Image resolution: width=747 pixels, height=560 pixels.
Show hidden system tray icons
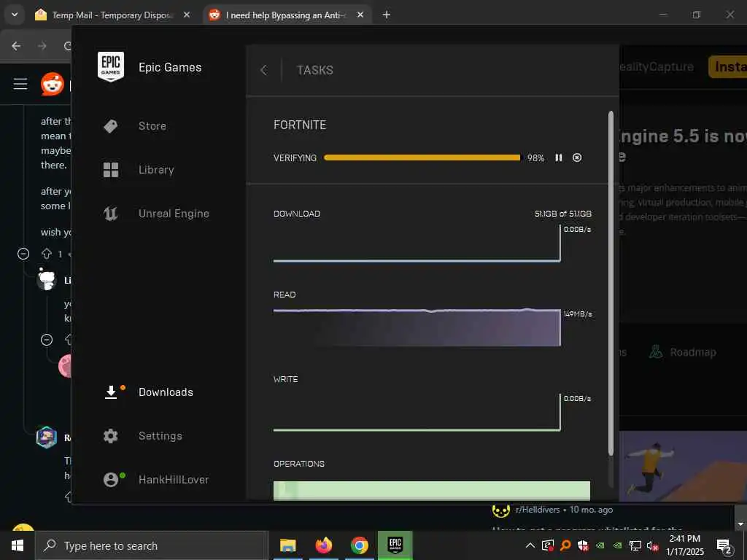point(530,545)
